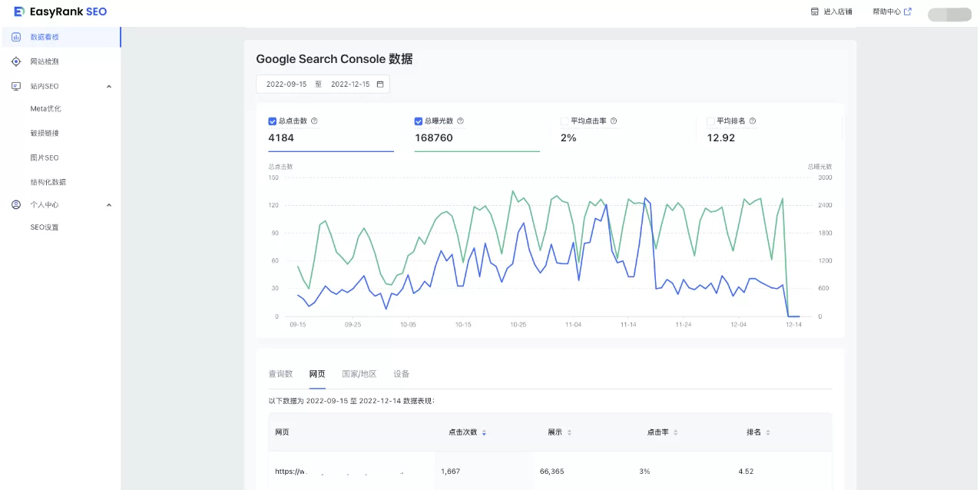Click the total impressions value 168760

[x=434, y=138]
